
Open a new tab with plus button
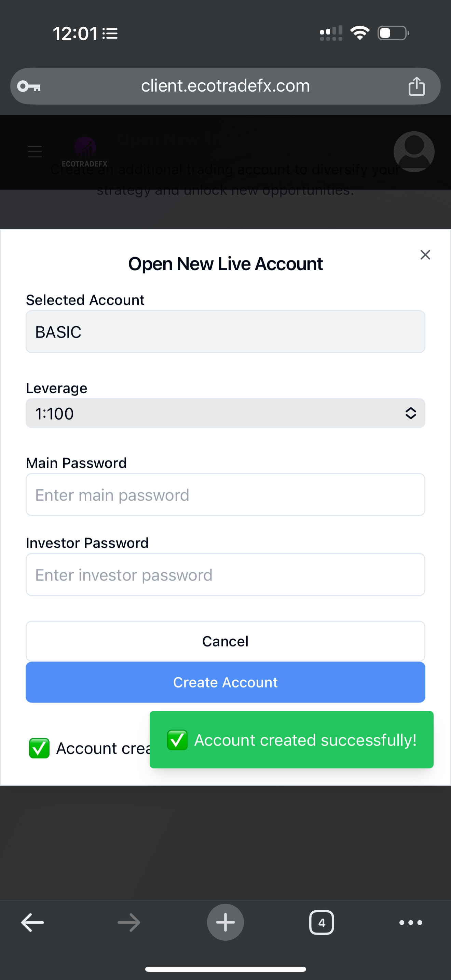tap(225, 923)
